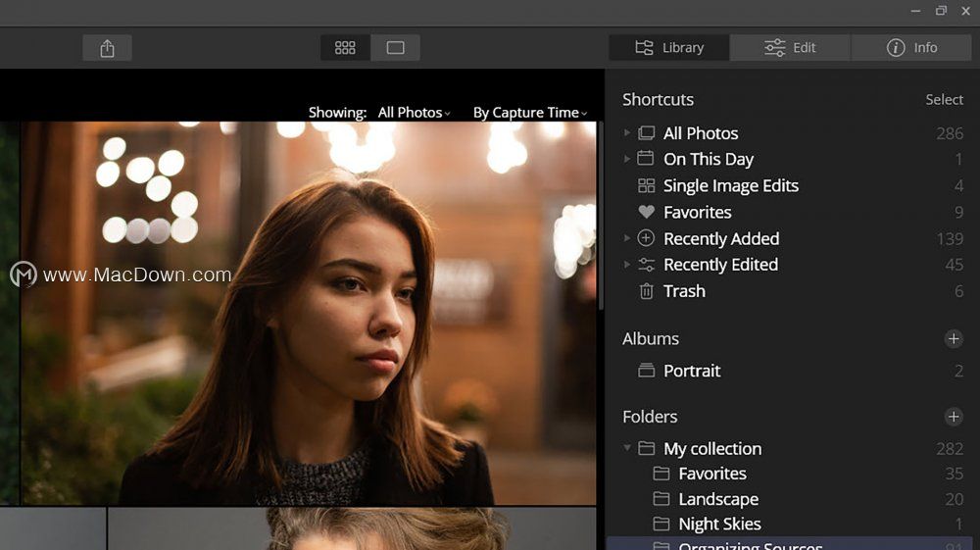Add a new album with plus button
The width and height of the screenshot is (980, 550).
(x=954, y=339)
